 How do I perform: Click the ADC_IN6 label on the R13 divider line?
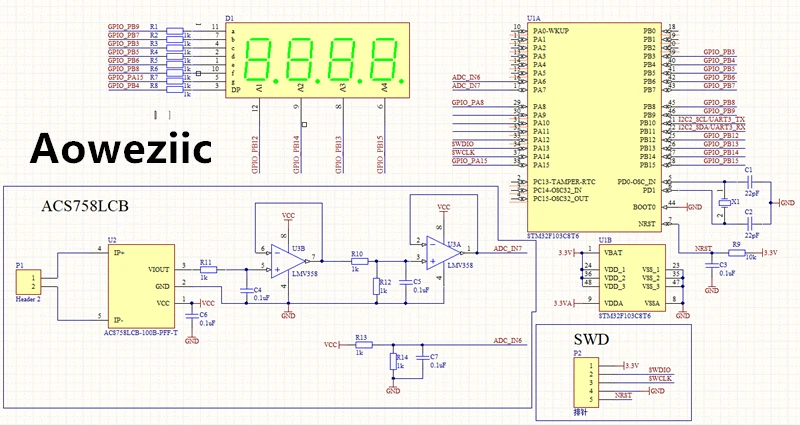508,340
